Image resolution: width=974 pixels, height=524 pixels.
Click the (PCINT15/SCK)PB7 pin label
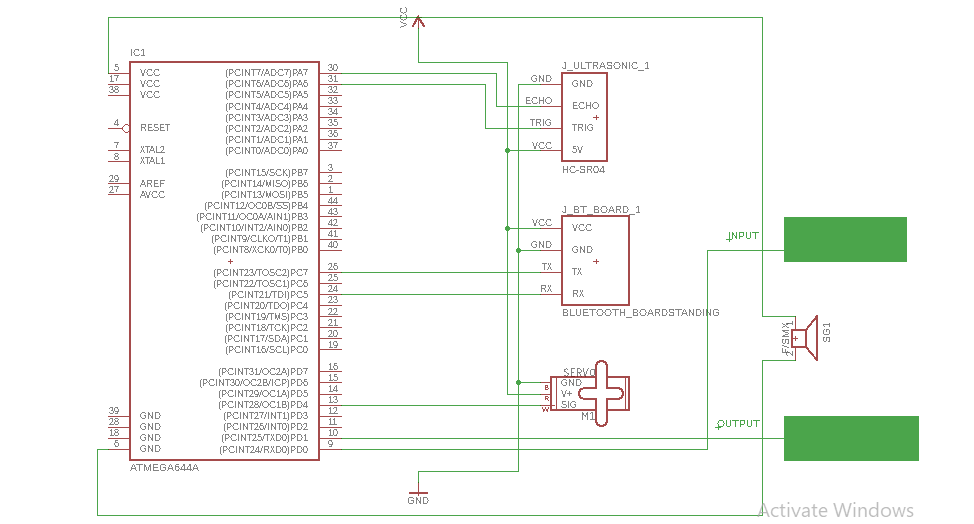coord(266,173)
